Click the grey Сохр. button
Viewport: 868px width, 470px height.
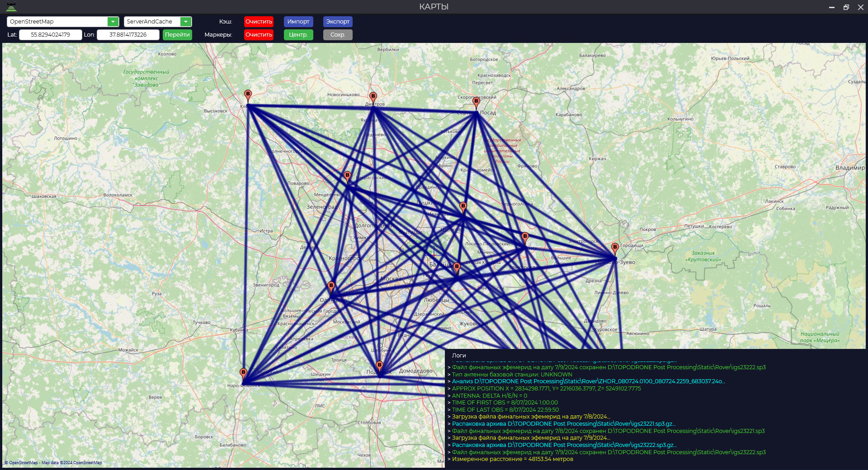(x=338, y=35)
